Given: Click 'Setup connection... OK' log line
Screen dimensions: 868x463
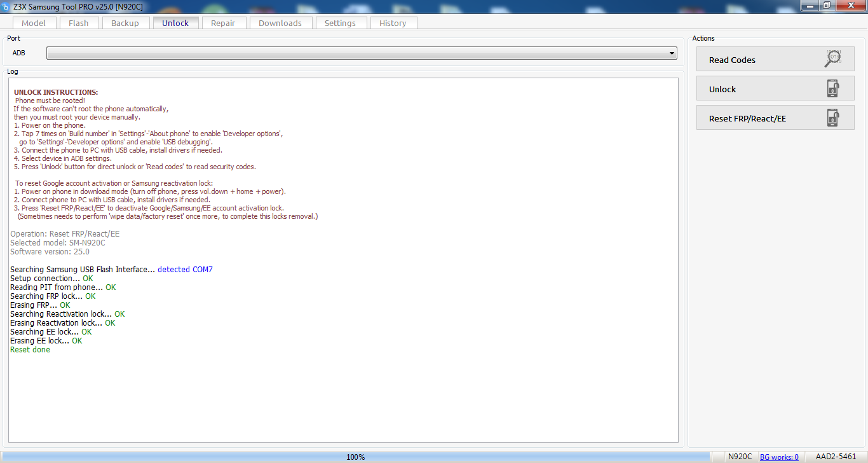Looking at the screenshot, I should coord(51,279).
